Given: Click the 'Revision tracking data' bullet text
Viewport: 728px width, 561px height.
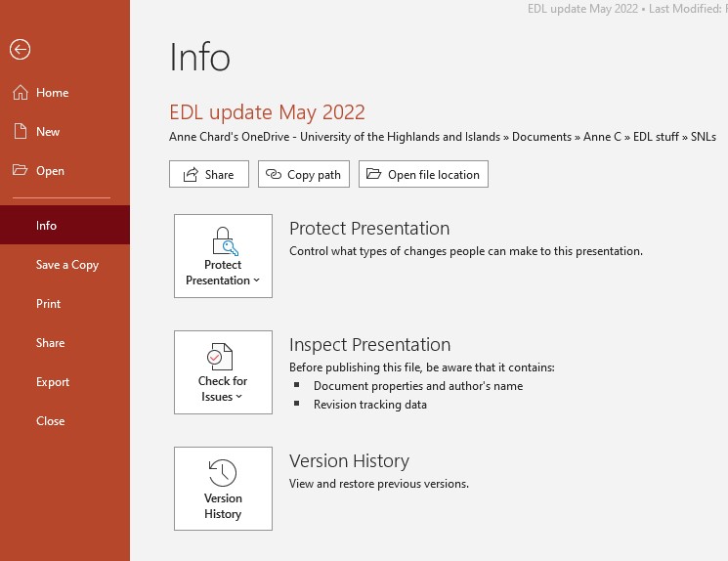Looking at the screenshot, I should pos(370,405).
